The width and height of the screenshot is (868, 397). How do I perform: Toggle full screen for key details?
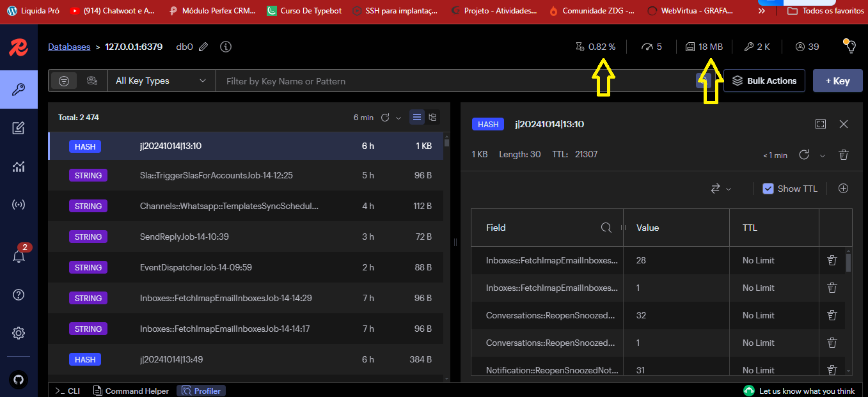click(x=821, y=124)
